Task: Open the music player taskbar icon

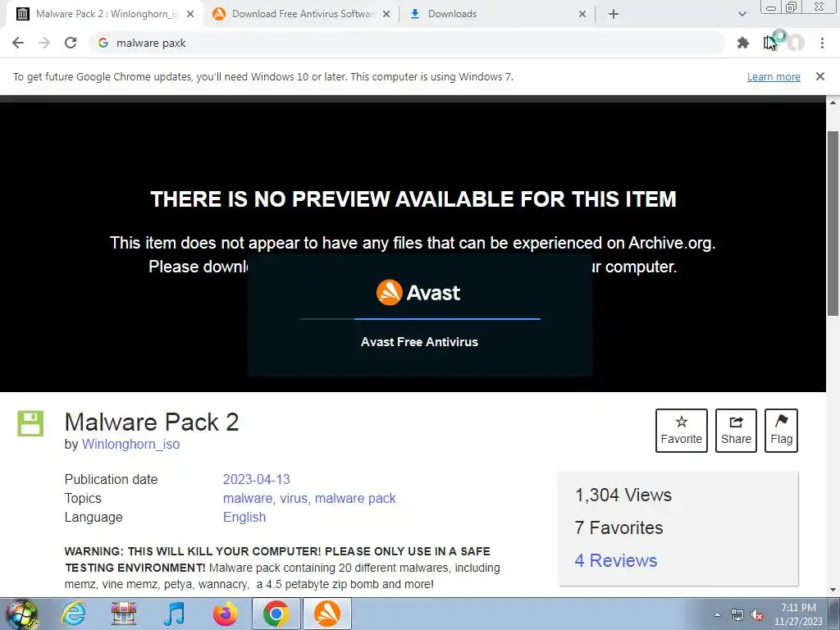Action: pos(174,614)
